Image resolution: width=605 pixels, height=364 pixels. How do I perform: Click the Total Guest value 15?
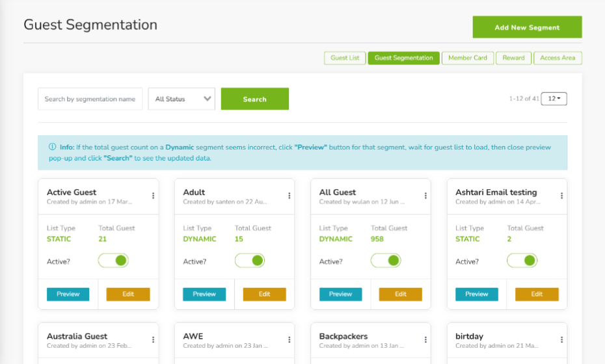pyautogui.click(x=239, y=239)
